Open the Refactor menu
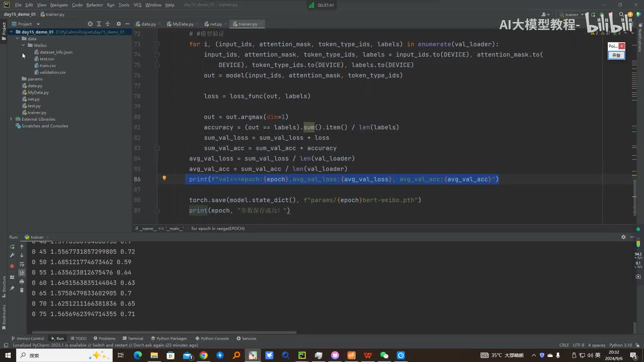Viewport: 644px width, 362px height. (95, 5)
